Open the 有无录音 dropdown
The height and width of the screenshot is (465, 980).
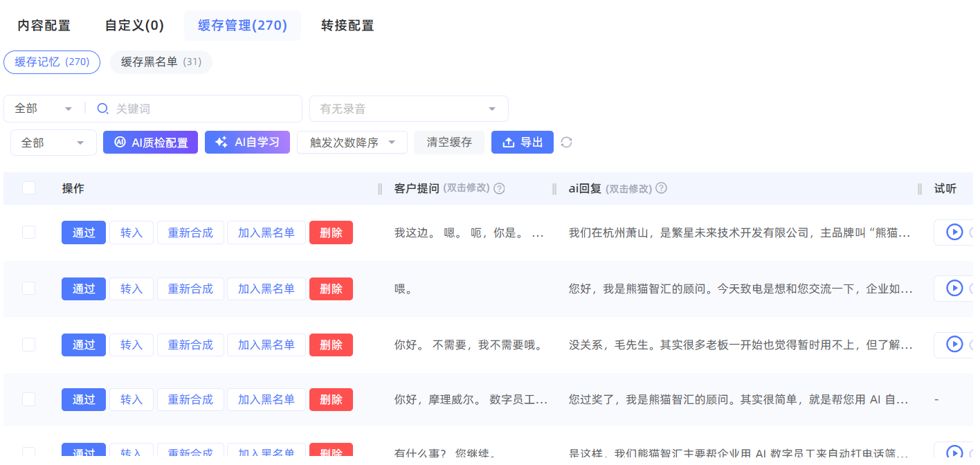pyautogui.click(x=409, y=109)
